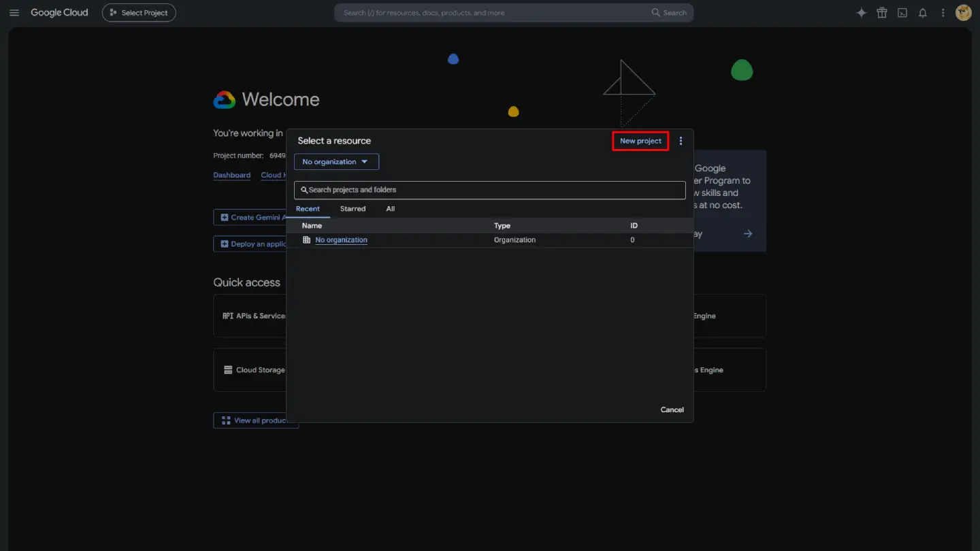Click the New project button
This screenshot has height=551, width=980.
pyautogui.click(x=640, y=141)
